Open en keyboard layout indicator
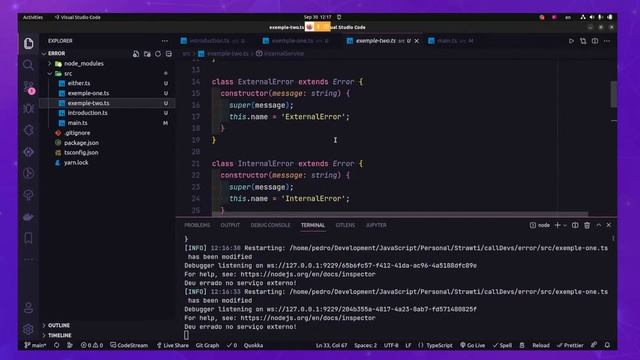 pos(568,17)
